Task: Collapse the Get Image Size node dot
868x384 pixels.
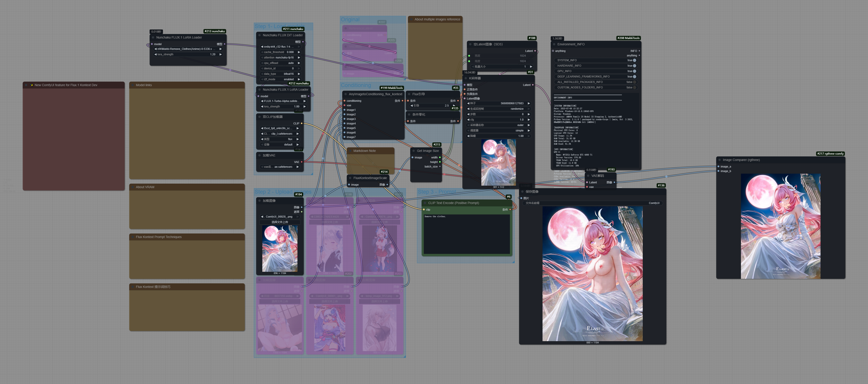Action: tap(414, 151)
